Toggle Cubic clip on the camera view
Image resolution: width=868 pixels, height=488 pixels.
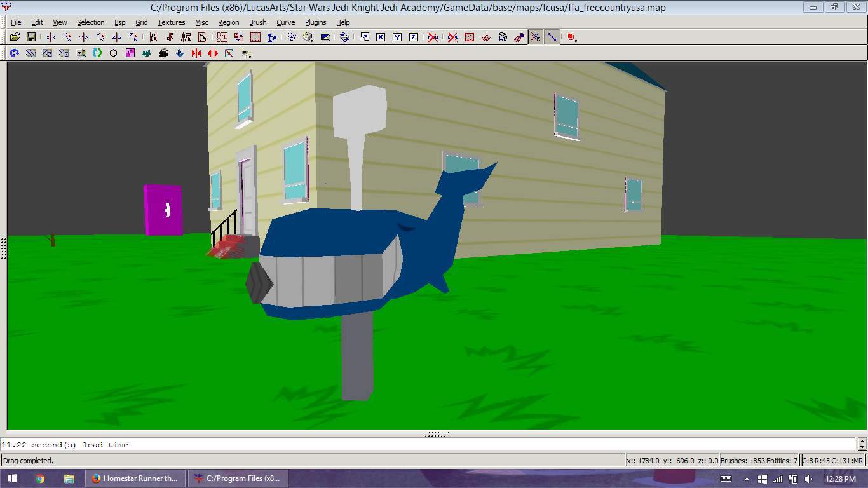coord(325,37)
